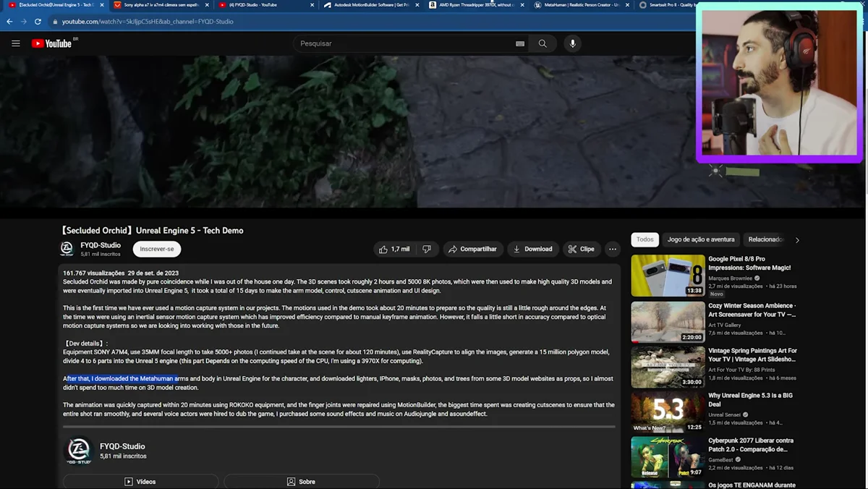View site info icon in address bar
This screenshot has width=868, height=489.
click(x=55, y=22)
